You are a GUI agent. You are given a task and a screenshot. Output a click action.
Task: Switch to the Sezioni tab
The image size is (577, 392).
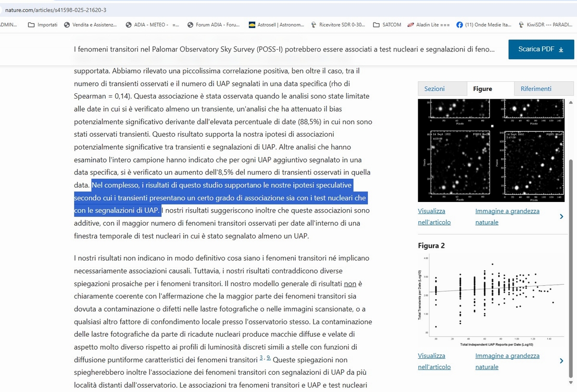tap(434, 89)
